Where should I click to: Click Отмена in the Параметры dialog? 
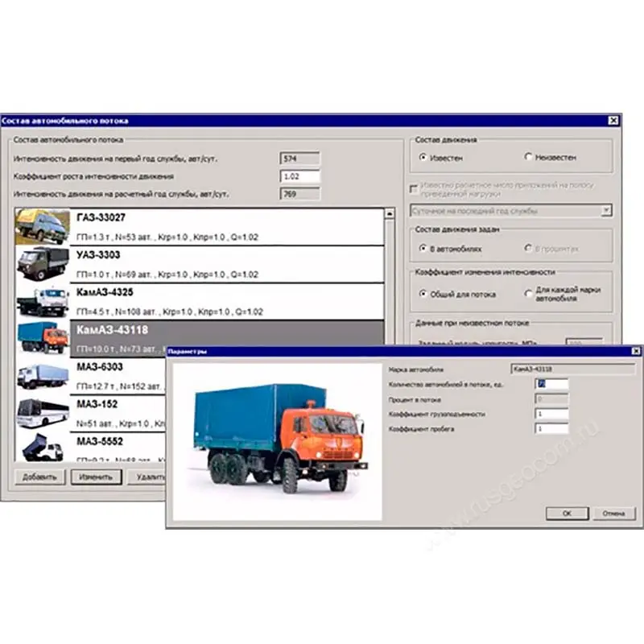[613, 513]
